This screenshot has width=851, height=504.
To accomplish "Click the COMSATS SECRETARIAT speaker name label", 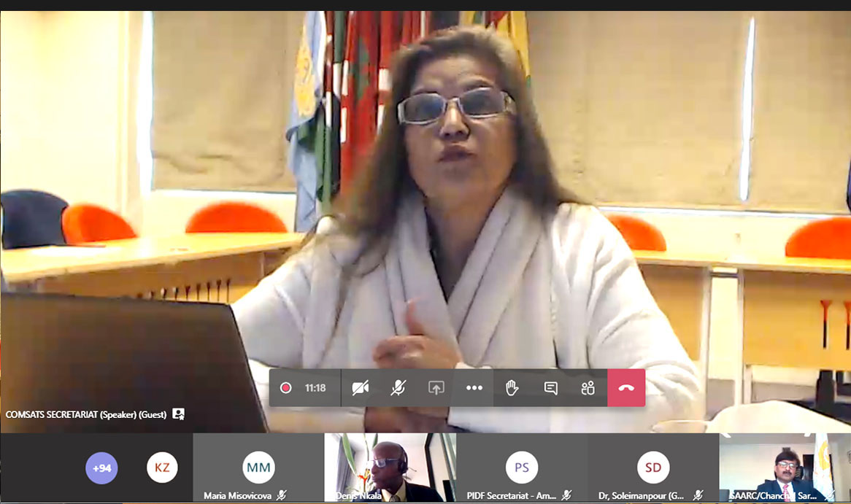I will pyautogui.click(x=85, y=414).
